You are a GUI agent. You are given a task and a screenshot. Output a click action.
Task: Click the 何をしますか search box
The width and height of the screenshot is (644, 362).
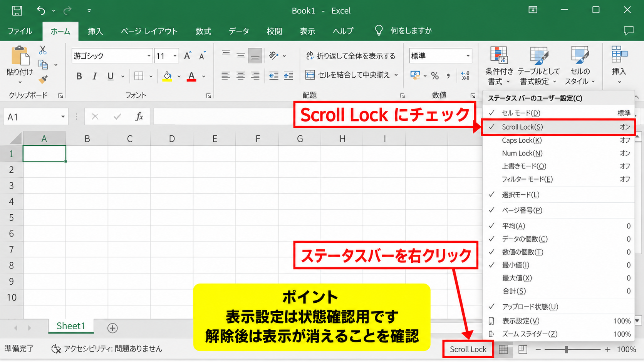click(403, 31)
